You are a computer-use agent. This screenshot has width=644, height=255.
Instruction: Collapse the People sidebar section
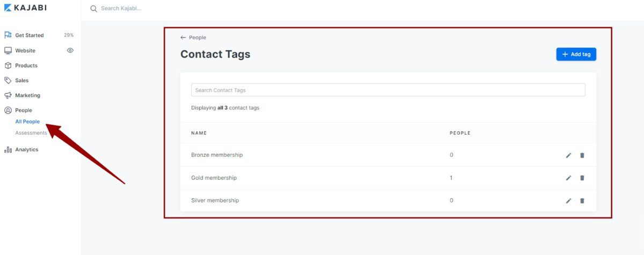pyautogui.click(x=23, y=111)
